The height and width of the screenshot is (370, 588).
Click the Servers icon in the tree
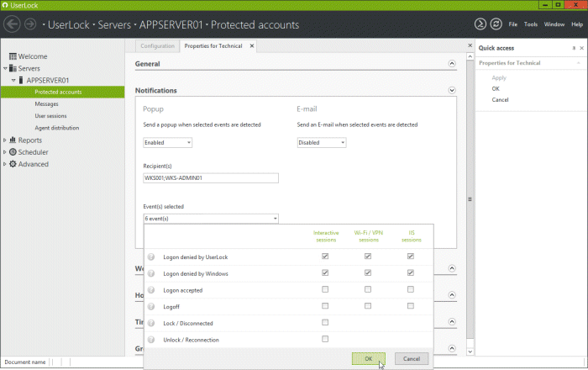coord(13,68)
